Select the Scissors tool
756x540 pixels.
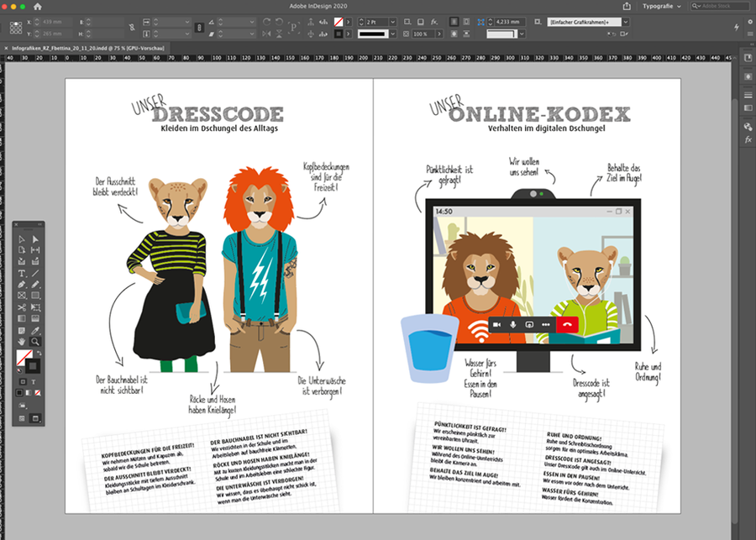tap(22, 307)
